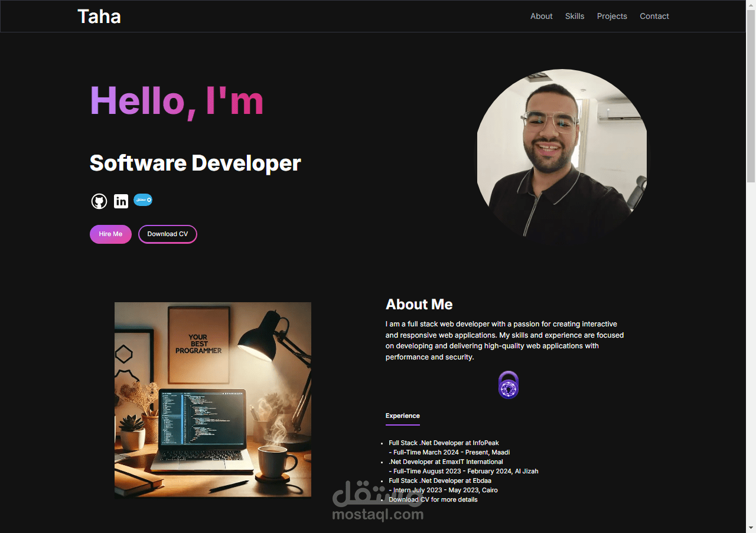Image resolution: width=756 pixels, height=533 pixels.
Task: Click the scrollbar up arrow
Action: (x=751, y=5)
